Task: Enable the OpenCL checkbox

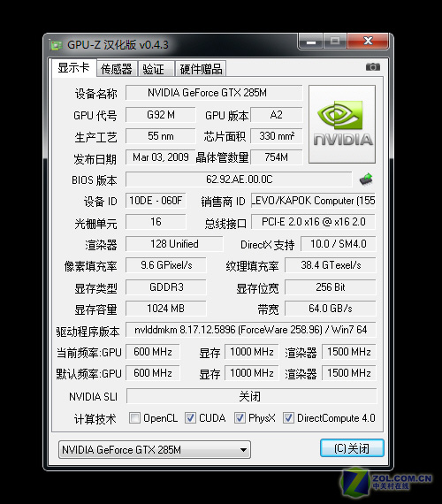Action: pos(134,418)
